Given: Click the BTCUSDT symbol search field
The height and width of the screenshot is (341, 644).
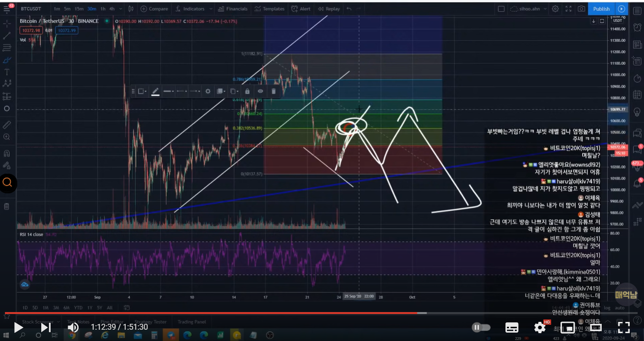Looking at the screenshot, I should (x=31, y=9).
